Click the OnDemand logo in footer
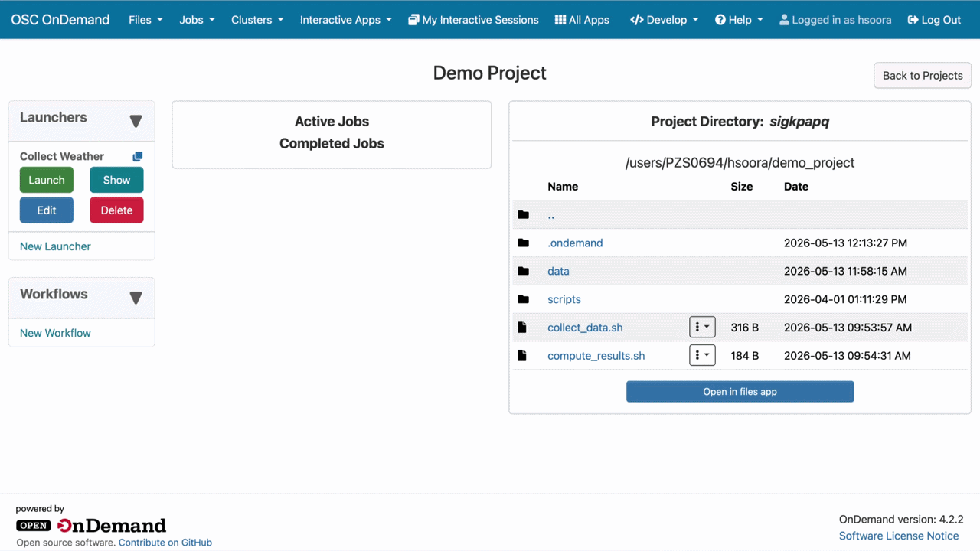 pyautogui.click(x=91, y=526)
